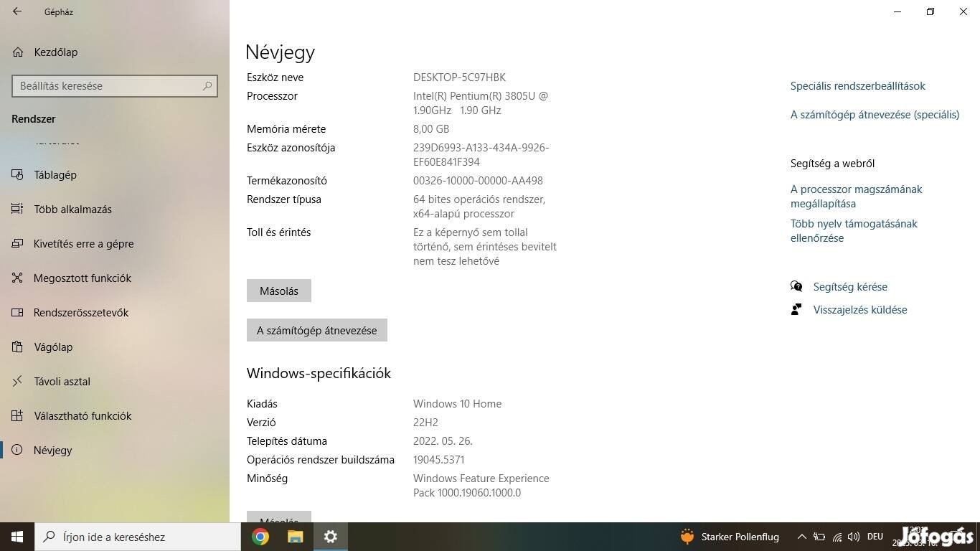Click the Vágólap clipboard icon
The width and height of the screenshot is (980, 551).
point(18,347)
